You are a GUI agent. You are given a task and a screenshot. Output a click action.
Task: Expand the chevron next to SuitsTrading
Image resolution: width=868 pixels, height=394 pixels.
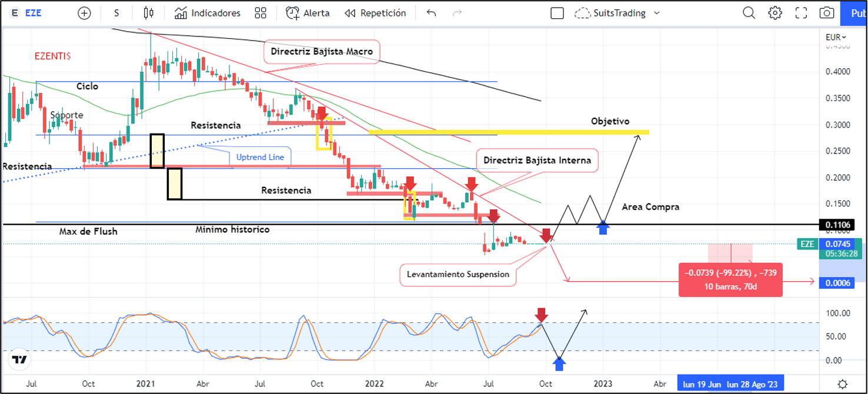pyautogui.click(x=657, y=13)
